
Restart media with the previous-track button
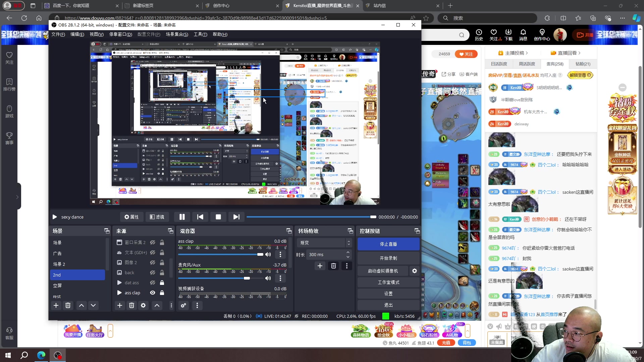tap(200, 217)
